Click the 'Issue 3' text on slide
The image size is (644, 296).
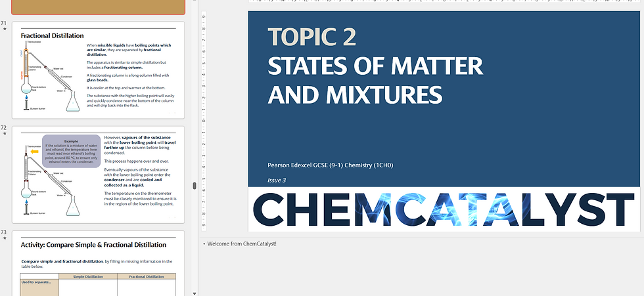(x=277, y=180)
